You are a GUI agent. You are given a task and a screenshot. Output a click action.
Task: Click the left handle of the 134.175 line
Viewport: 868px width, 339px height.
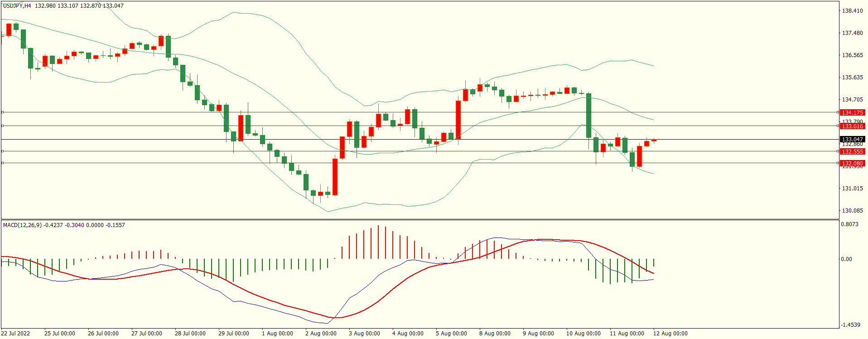2,112
